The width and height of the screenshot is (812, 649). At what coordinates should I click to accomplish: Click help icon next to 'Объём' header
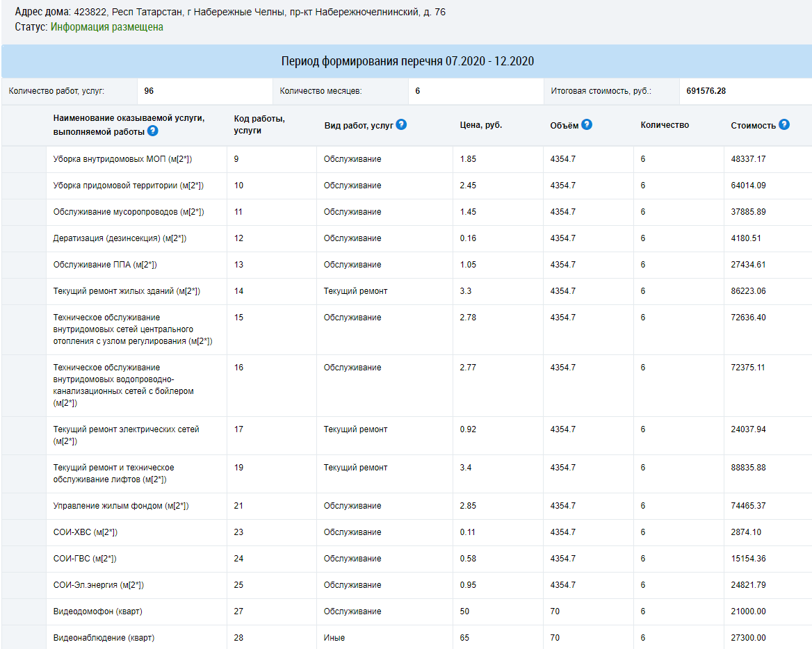click(x=586, y=125)
